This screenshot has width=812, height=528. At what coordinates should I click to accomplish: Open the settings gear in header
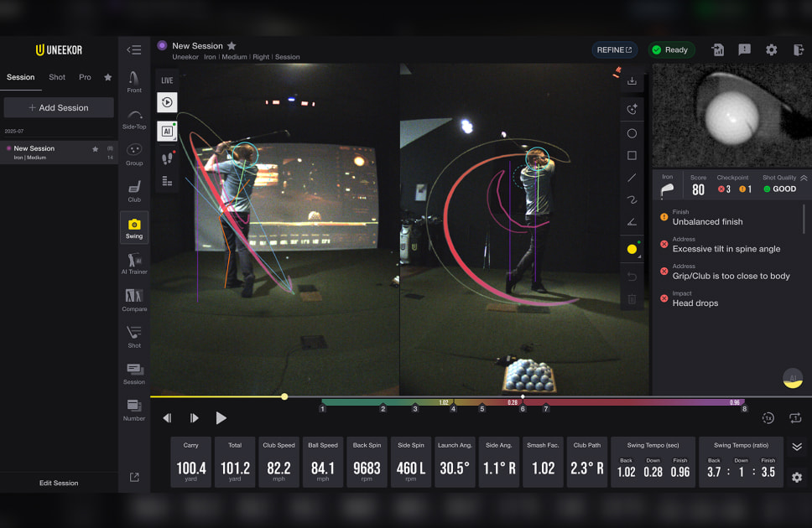(772, 49)
